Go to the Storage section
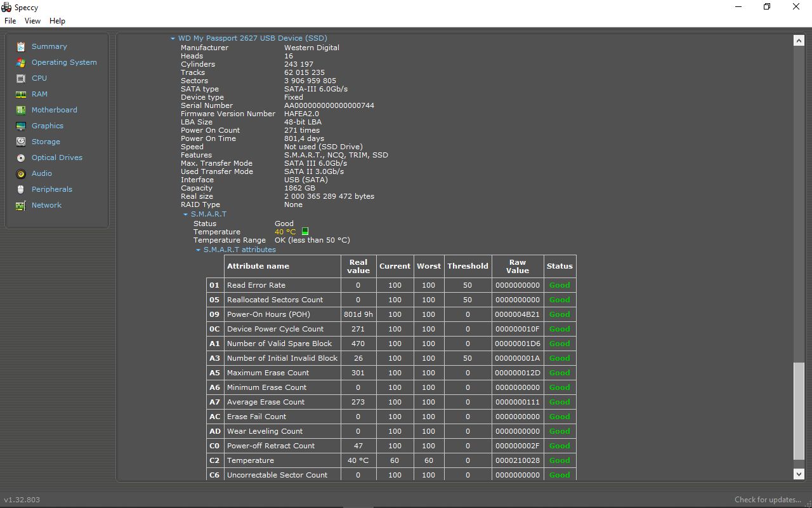 pos(46,142)
